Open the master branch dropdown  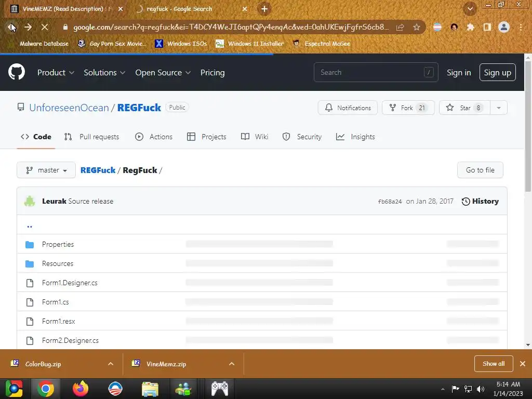pyautogui.click(x=46, y=170)
